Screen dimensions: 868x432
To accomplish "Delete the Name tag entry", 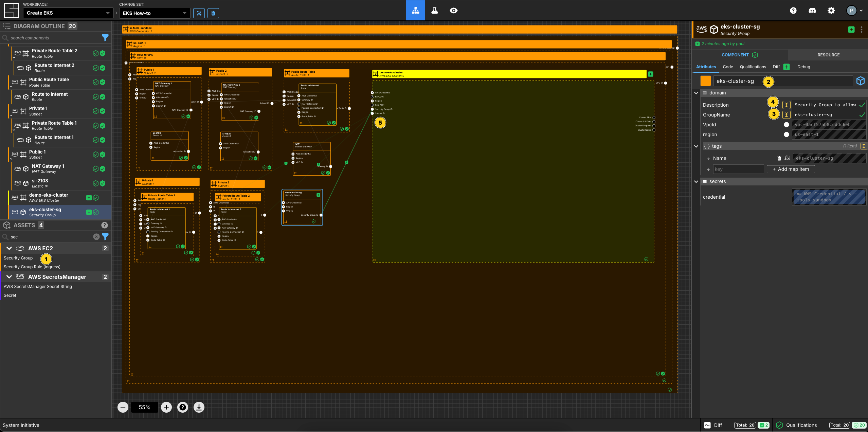I will point(779,158).
